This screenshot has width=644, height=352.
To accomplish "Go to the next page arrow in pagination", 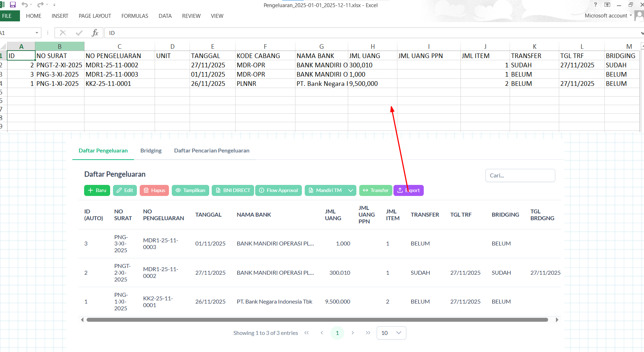I will click(352, 333).
